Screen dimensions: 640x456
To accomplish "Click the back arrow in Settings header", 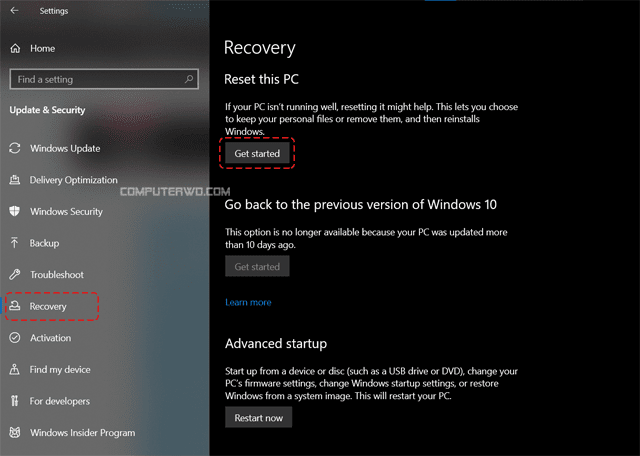I will click(x=14, y=11).
